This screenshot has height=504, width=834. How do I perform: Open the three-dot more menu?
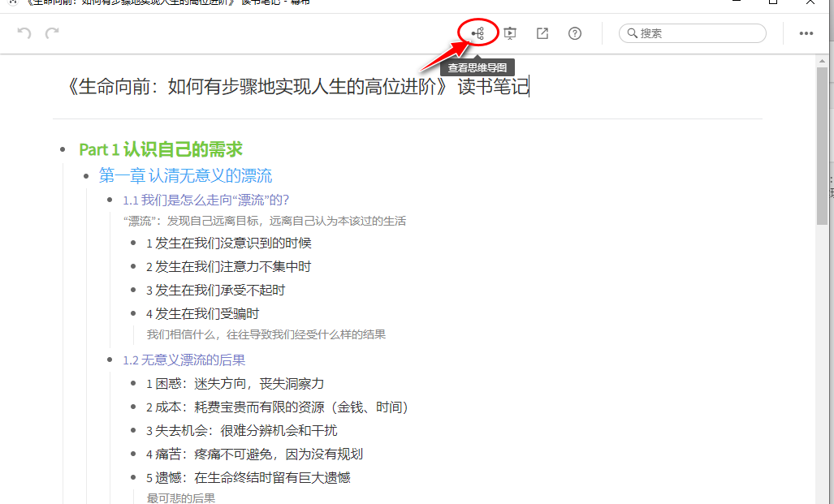[x=806, y=33]
